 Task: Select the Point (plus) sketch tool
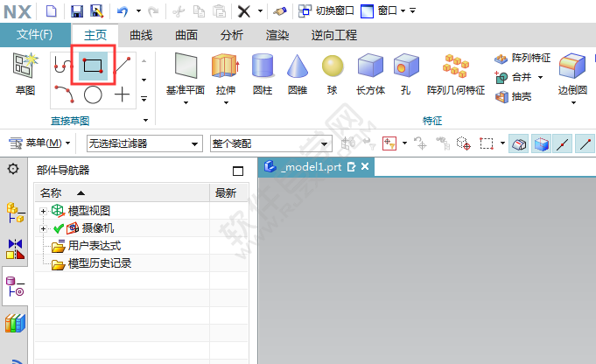pos(122,94)
